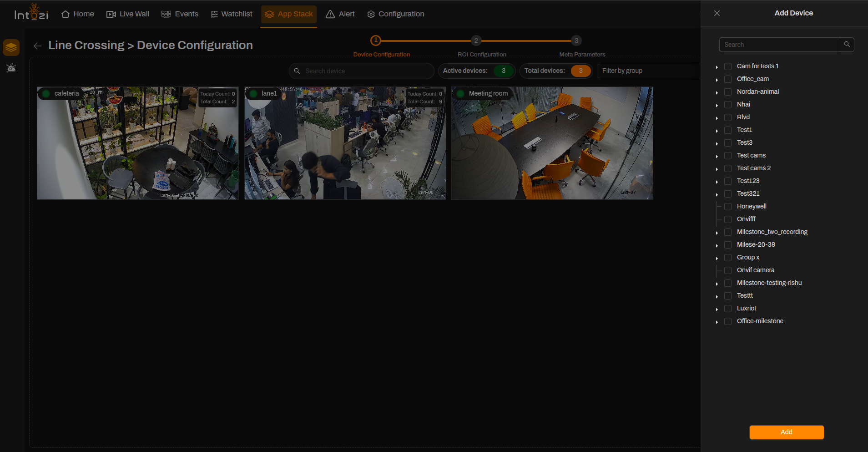Open the Configuration menu
Viewport: 868px width, 452px height.
coord(396,14)
